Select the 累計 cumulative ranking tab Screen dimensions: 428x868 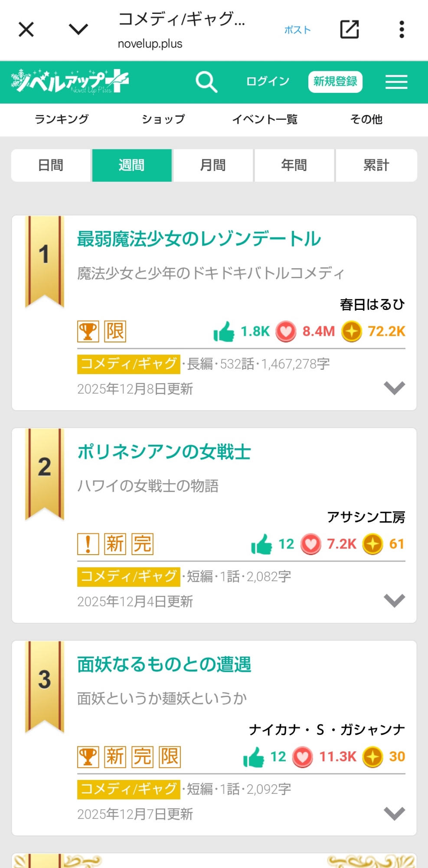pos(376,165)
